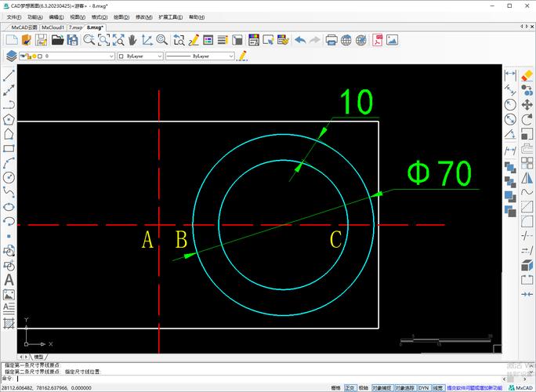Expand the layer selection dropdown
The width and height of the screenshot is (536, 392).
coord(111,56)
